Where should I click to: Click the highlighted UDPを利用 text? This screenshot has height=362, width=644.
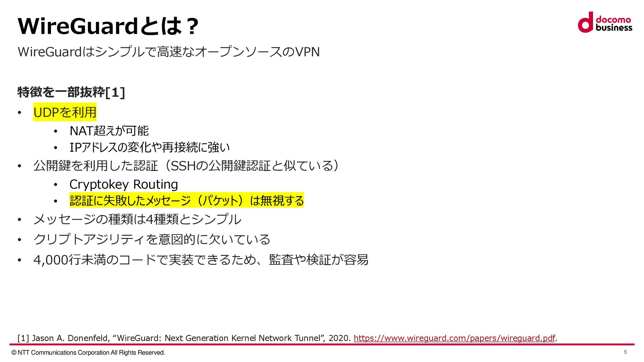(65, 112)
